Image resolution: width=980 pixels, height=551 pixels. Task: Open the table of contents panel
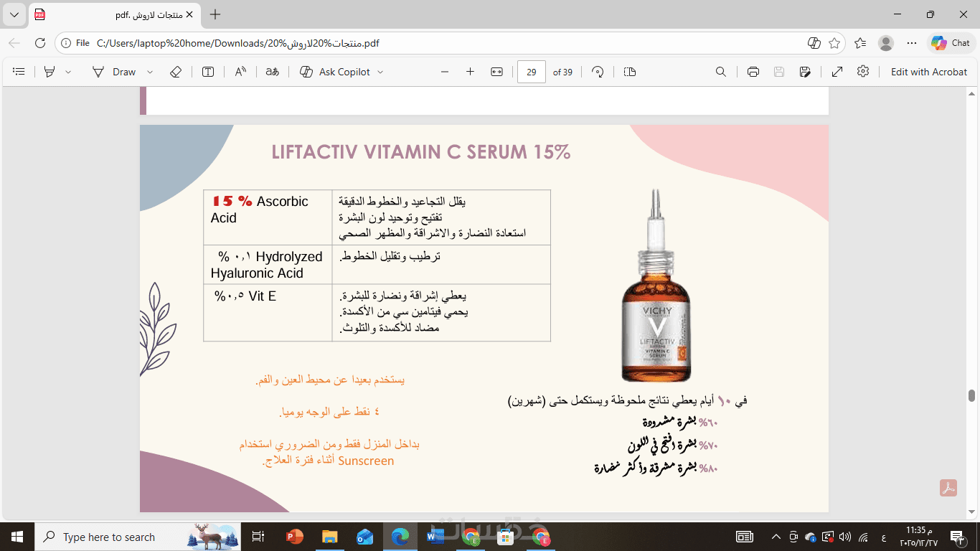(19, 72)
